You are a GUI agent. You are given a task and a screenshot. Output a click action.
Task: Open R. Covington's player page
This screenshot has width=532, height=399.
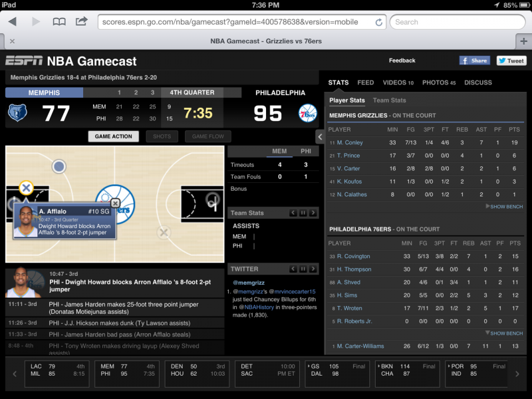[354, 256]
